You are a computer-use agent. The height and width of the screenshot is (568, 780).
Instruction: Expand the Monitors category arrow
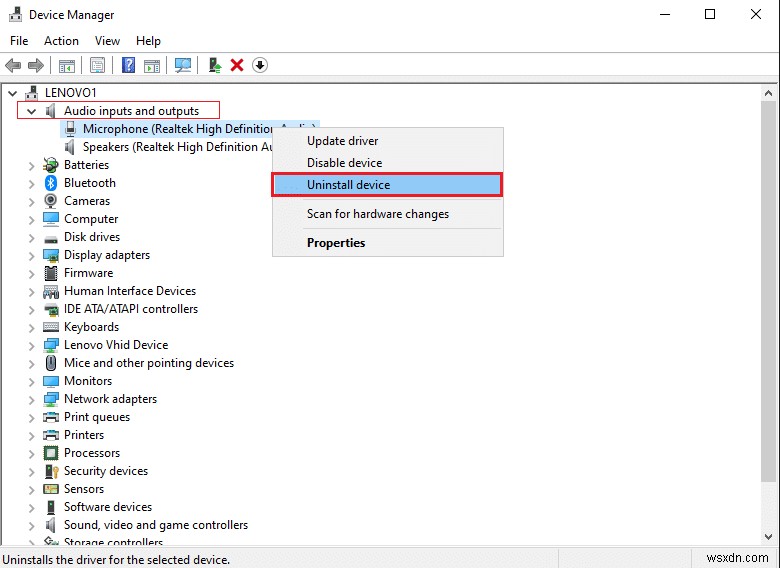point(31,381)
